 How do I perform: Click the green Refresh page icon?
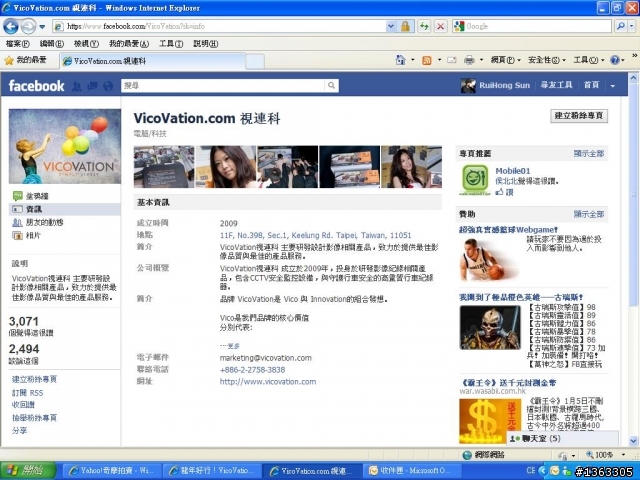click(424, 27)
